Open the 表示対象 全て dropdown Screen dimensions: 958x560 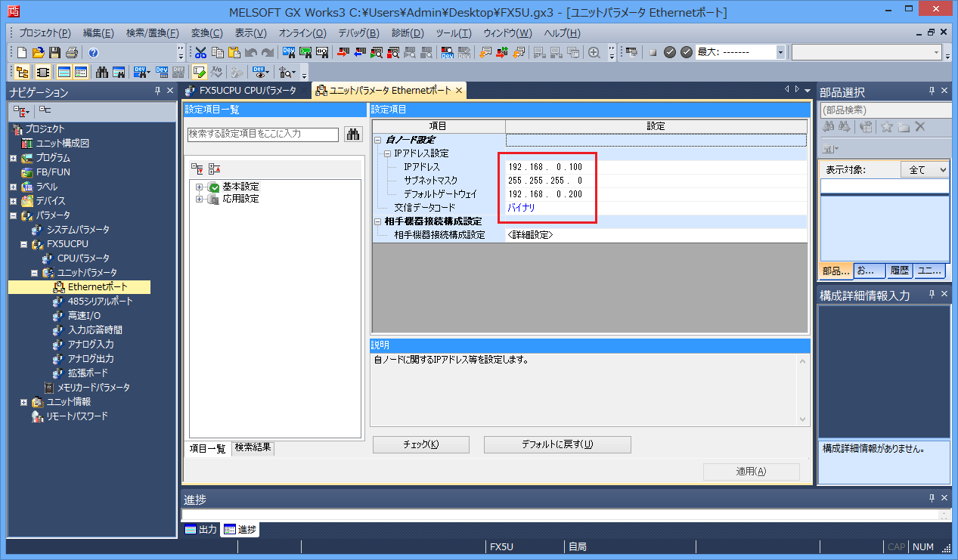(924, 170)
